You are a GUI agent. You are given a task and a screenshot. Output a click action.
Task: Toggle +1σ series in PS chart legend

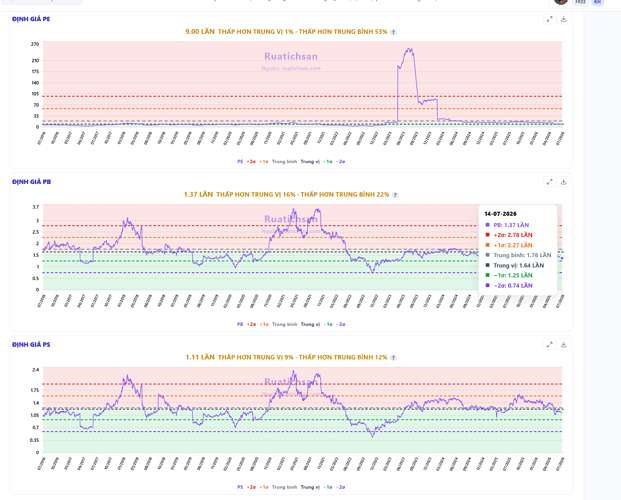[x=264, y=487]
